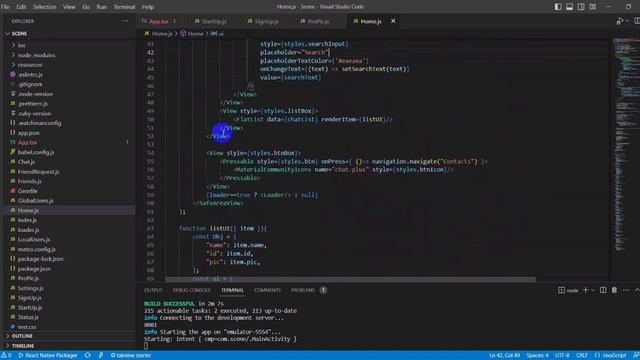Image resolution: width=640 pixels, height=360 pixels.
Task: Split the terminal pane
Action: pyautogui.click(x=603, y=290)
